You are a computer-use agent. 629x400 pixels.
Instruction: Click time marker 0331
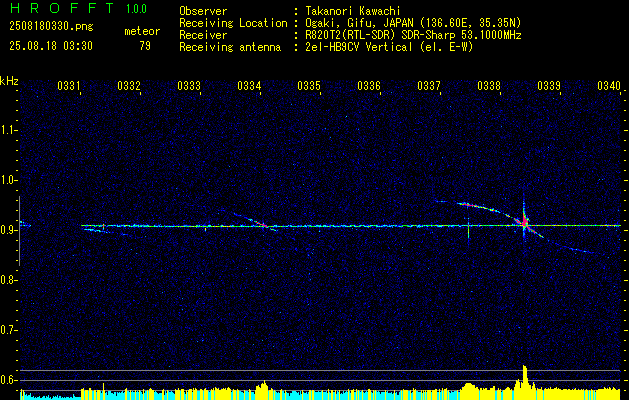tap(69, 85)
